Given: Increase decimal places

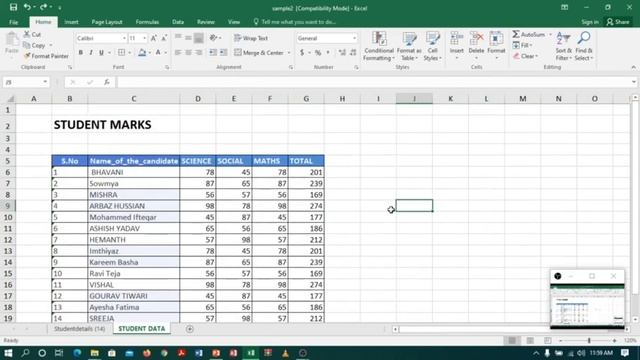Looking at the screenshot, I should click(x=342, y=53).
